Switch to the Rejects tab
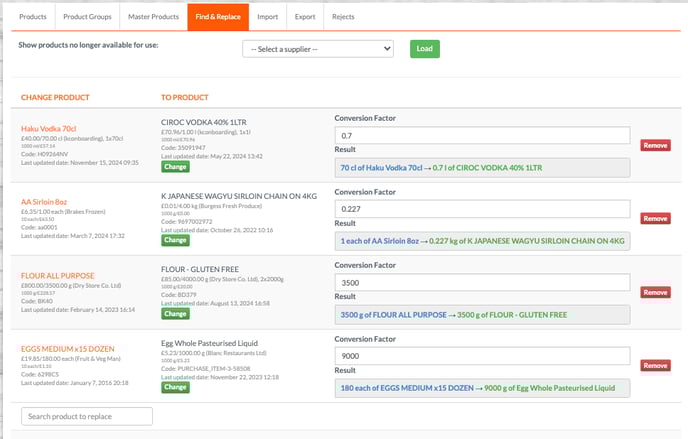This screenshot has height=439, width=688. (x=343, y=17)
